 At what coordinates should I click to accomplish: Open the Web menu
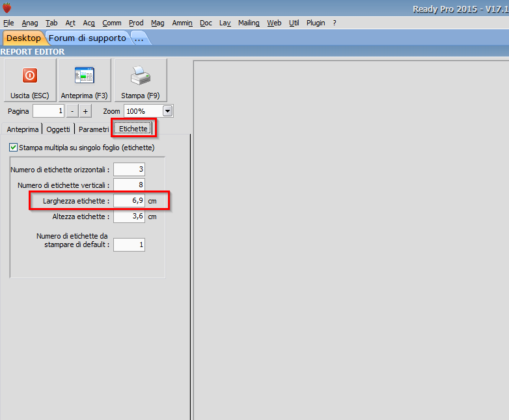coord(274,23)
